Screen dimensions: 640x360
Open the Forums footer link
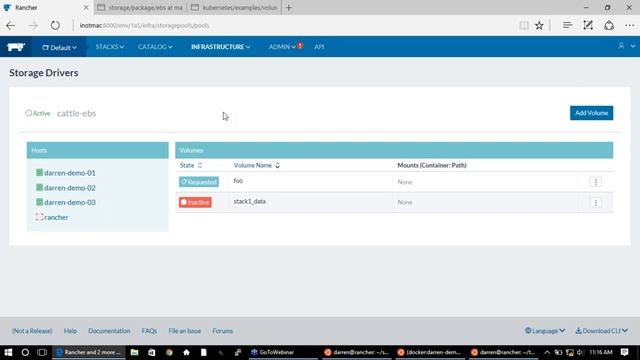tap(222, 331)
